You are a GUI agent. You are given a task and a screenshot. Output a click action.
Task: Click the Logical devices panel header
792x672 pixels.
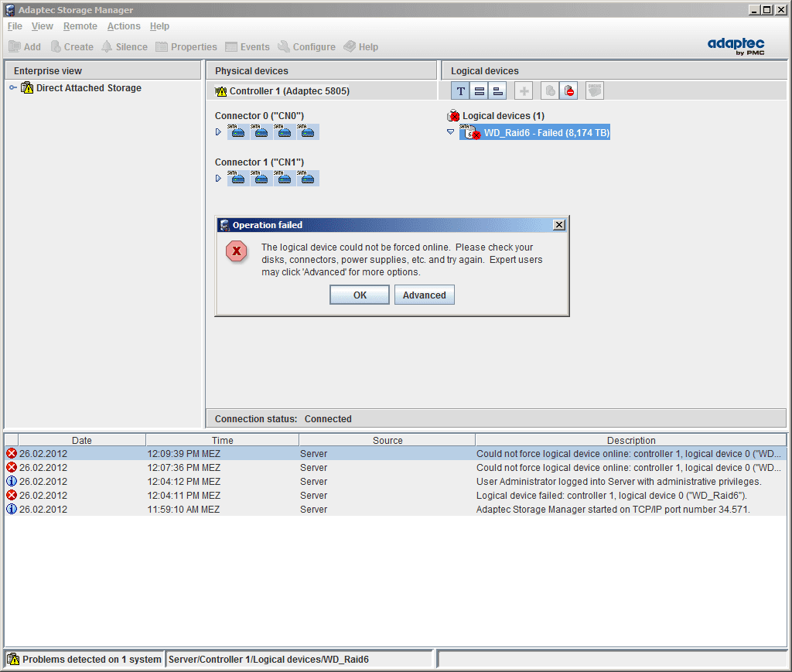pyautogui.click(x=614, y=70)
